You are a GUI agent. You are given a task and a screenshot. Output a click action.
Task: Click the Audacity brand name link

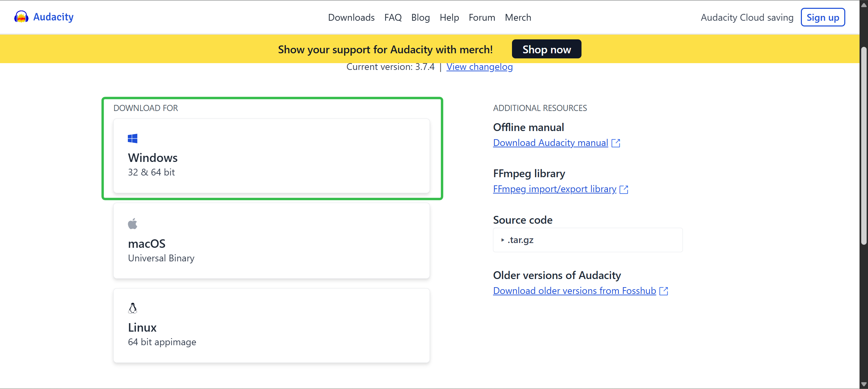click(x=53, y=17)
